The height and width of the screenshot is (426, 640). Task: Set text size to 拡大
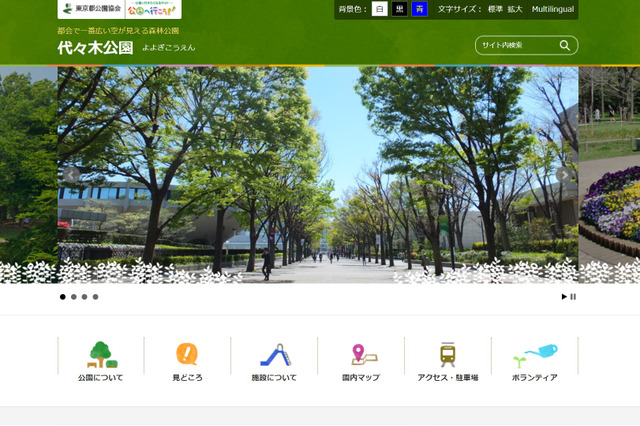click(x=515, y=9)
